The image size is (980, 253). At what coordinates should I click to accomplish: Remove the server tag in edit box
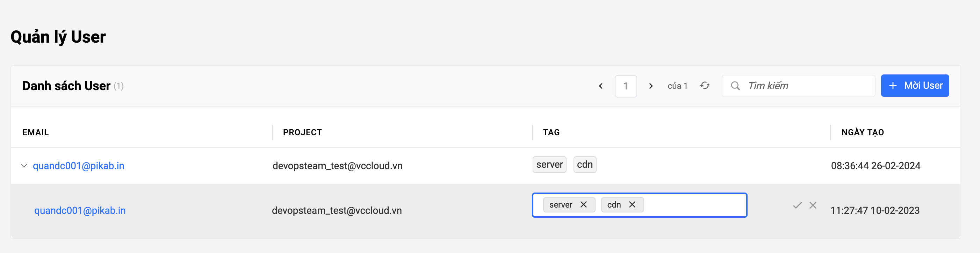click(x=583, y=205)
